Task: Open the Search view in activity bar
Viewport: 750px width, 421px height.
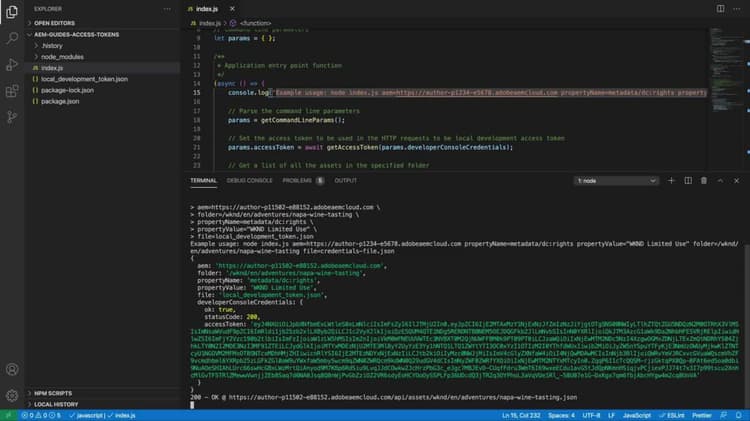Action: point(12,38)
